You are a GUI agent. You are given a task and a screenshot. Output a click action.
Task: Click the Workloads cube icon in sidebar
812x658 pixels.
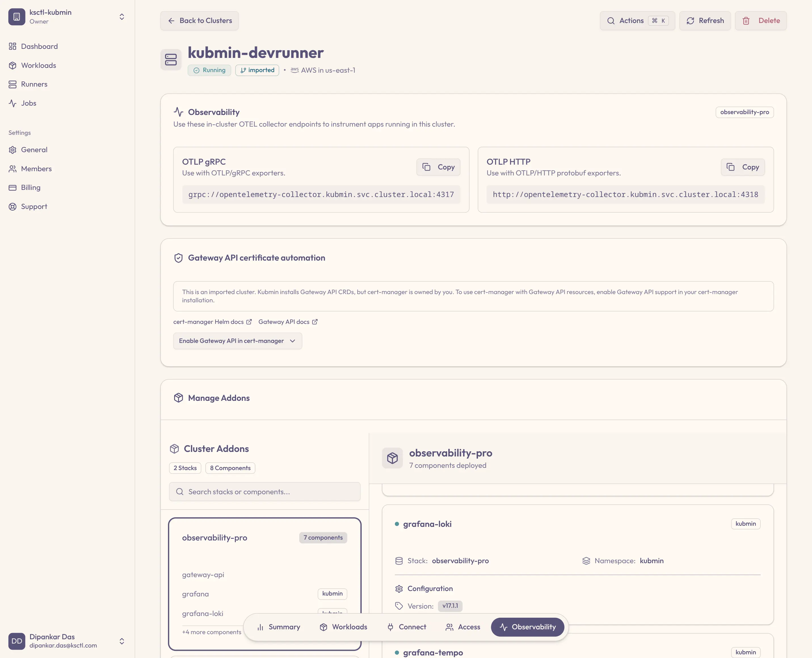pyautogui.click(x=12, y=65)
